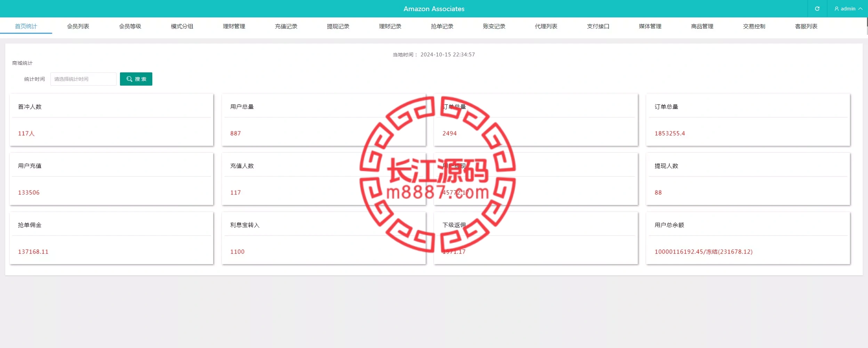Click the green 搜索 button
The image size is (868, 348).
point(136,79)
